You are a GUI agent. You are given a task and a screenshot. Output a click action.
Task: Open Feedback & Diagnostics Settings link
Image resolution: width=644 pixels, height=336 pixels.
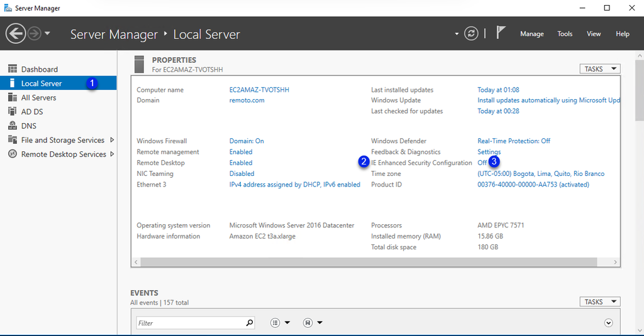pyautogui.click(x=489, y=152)
